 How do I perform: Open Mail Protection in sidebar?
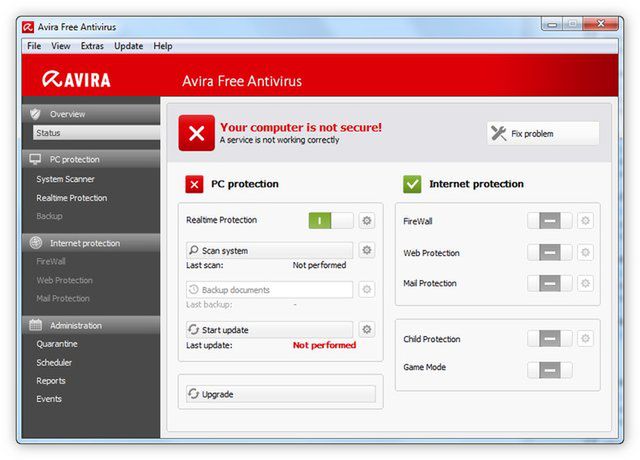(x=63, y=298)
